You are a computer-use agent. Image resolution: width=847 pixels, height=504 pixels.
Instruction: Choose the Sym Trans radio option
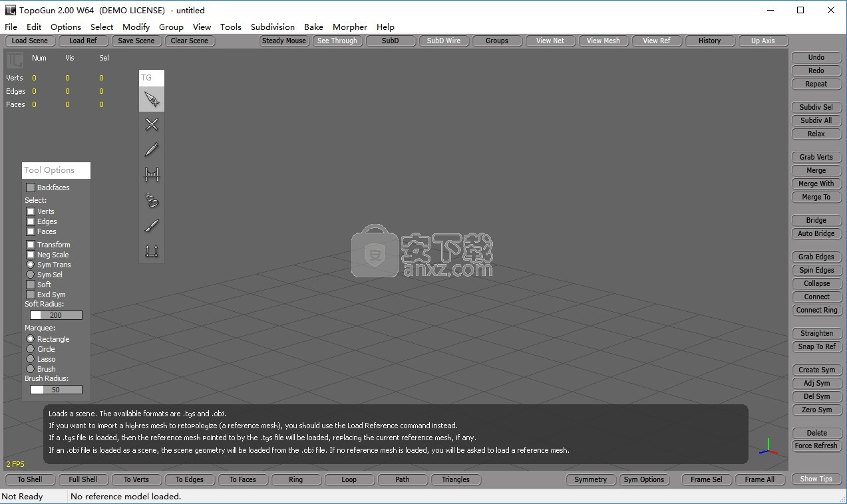(31, 265)
